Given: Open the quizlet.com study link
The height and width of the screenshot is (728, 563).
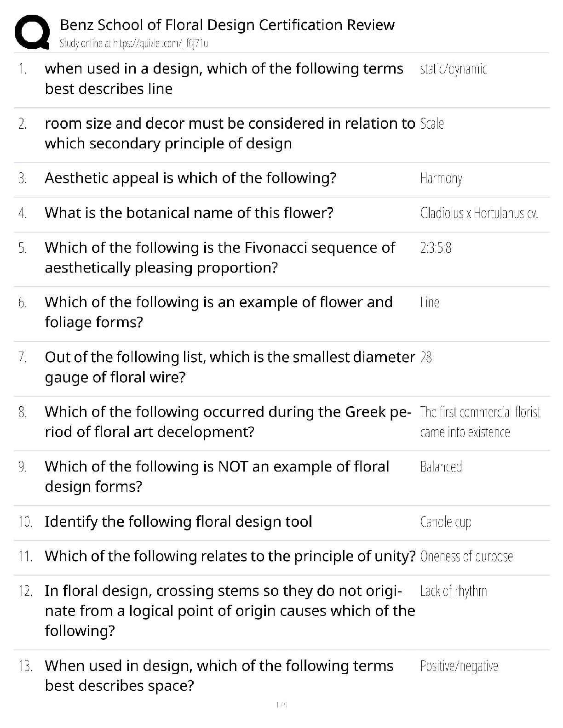Looking at the screenshot, I should (x=134, y=44).
